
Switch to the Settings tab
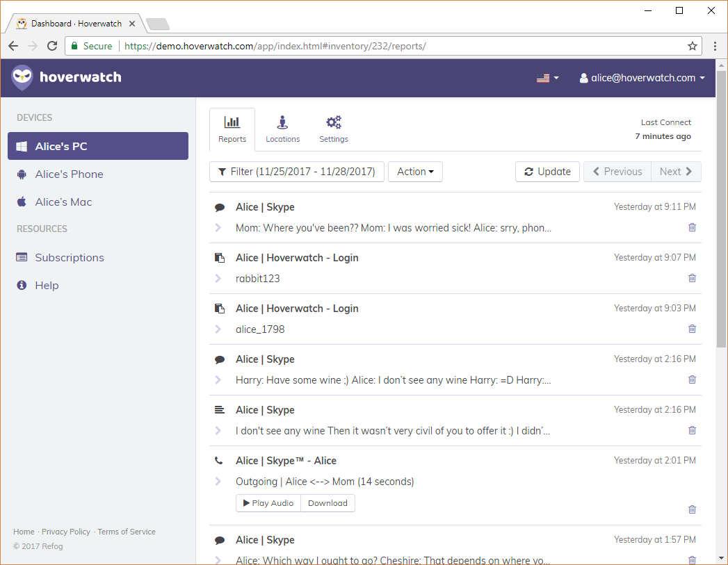pyautogui.click(x=333, y=129)
